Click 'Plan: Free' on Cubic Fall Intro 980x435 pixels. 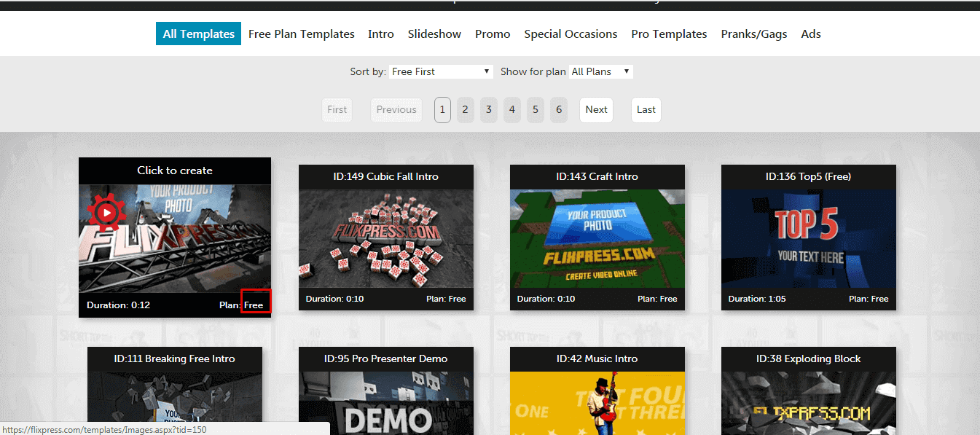[x=446, y=299]
